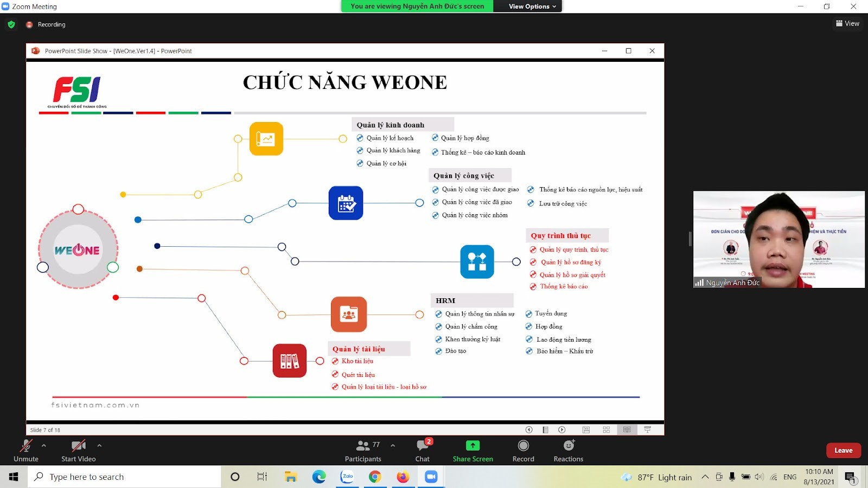Click the Record button
The height and width of the screenshot is (488, 868).
point(524,451)
